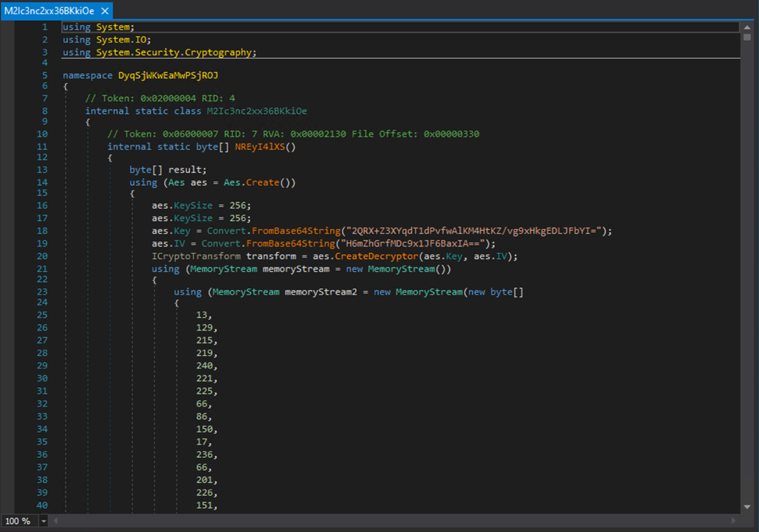This screenshot has height=532, width=759.
Task: Click method name NREyI4lXS
Action: point(260,147)
